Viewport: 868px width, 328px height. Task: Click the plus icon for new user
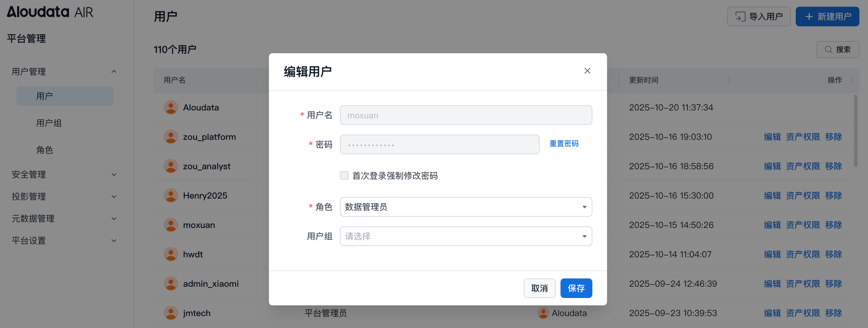pos(809,17)
